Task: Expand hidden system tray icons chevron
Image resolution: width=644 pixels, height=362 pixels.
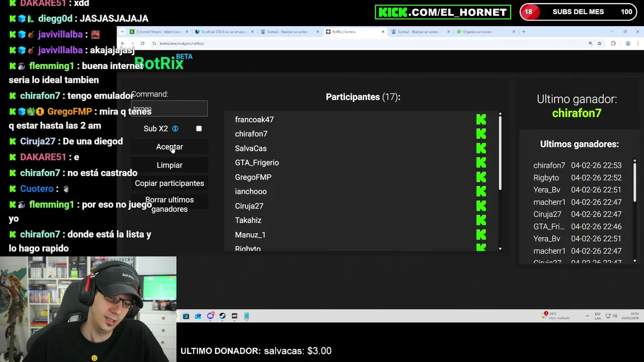Action: point(587,316)
